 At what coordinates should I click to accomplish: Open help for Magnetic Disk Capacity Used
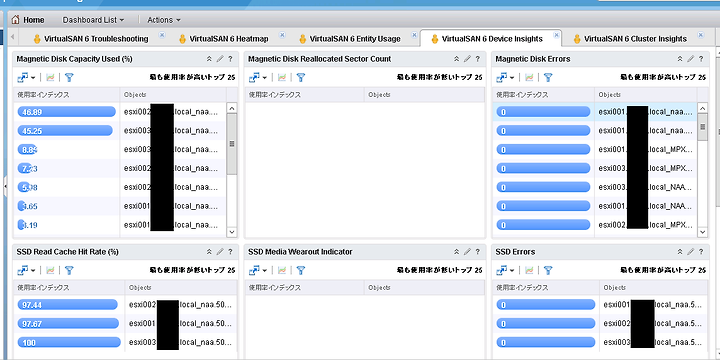coord(231,59)
